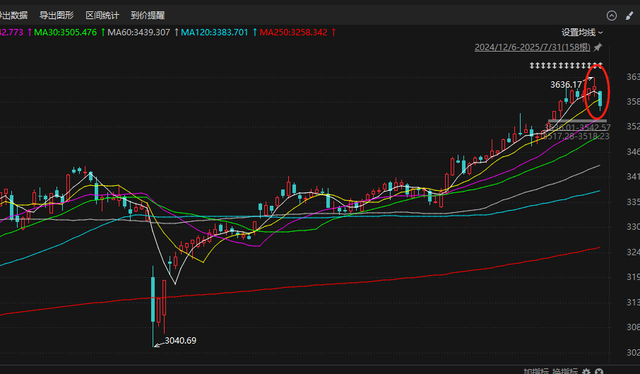Toggle the MA120 cyan moving average label
Viewport: 640px width, 374px height.
(x=214, y=32)
